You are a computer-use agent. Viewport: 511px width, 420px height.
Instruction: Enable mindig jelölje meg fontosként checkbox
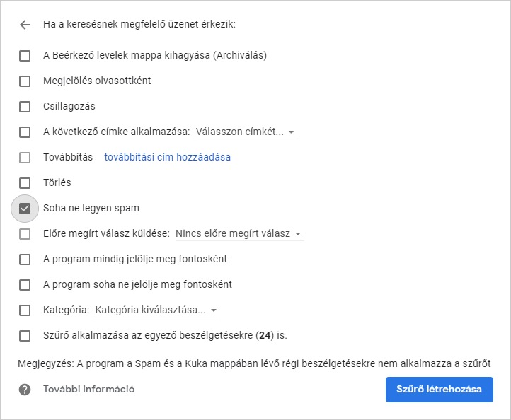click(25, 259)
